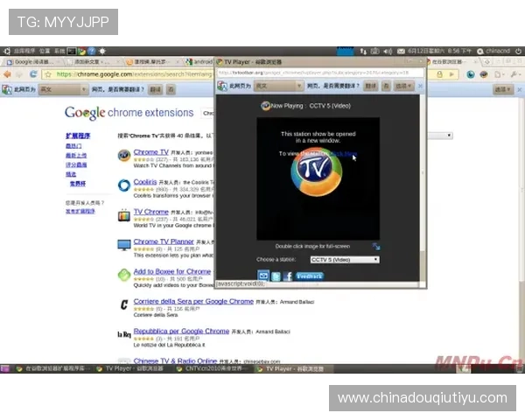This screenshot has width=525, height=420.
Task: Click translate button in TV Player translate bar
Action: click(x=371, y=86)
